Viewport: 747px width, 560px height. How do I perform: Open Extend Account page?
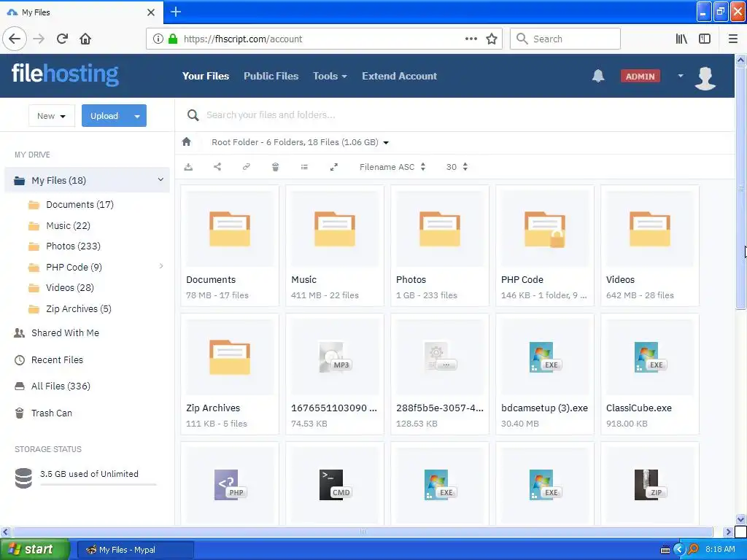pos(399,76)
